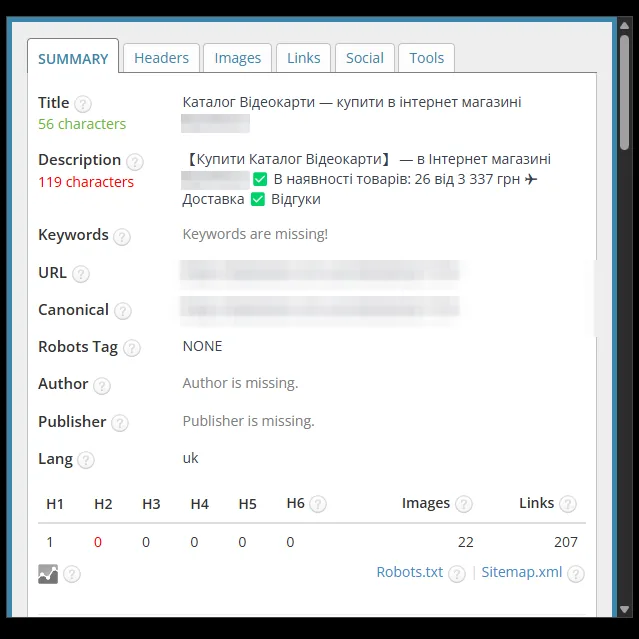Click the scrollbar up arrow

coord(624,26)
